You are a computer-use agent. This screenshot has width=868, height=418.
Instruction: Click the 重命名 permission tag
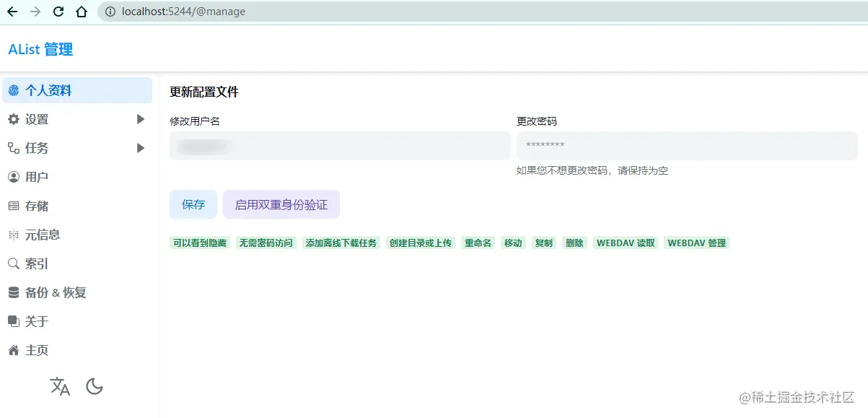(478, 243)
